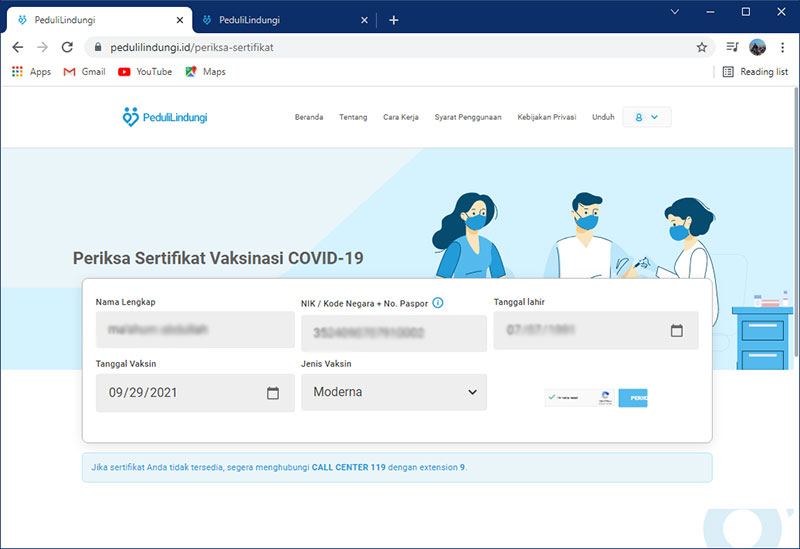This screenshot has width=800, height=549.
Task: Open Gmail bookmark
Action: click(x=84, y=71)
